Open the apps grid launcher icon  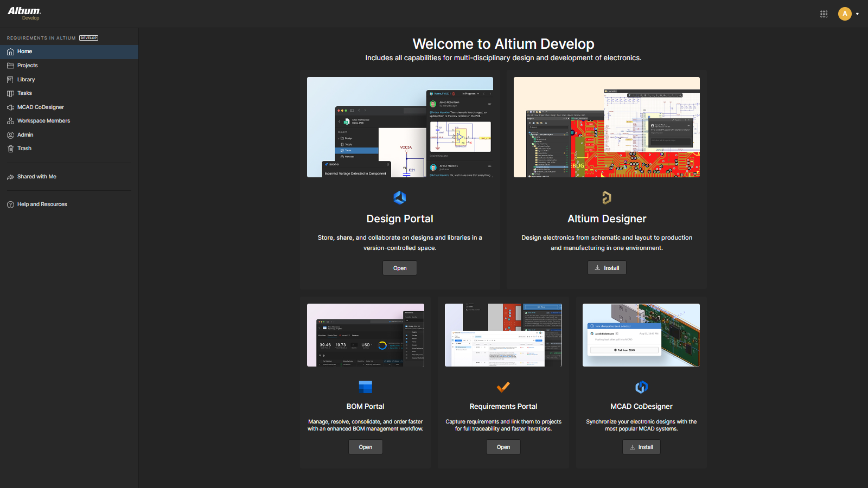point(824,14)
